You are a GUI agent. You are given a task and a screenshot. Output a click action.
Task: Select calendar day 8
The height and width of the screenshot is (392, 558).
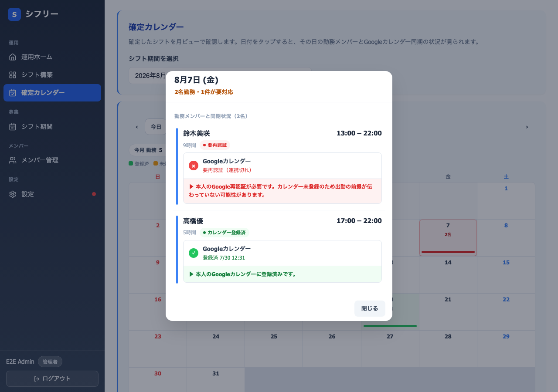click(506, 238)
